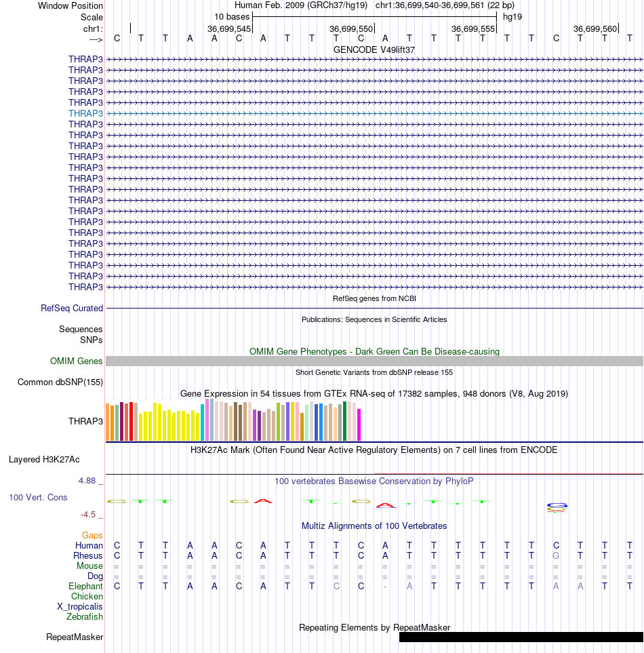Select the Common dbSNP(155) track label
The image size is (644, 653).
coord(60,382)
